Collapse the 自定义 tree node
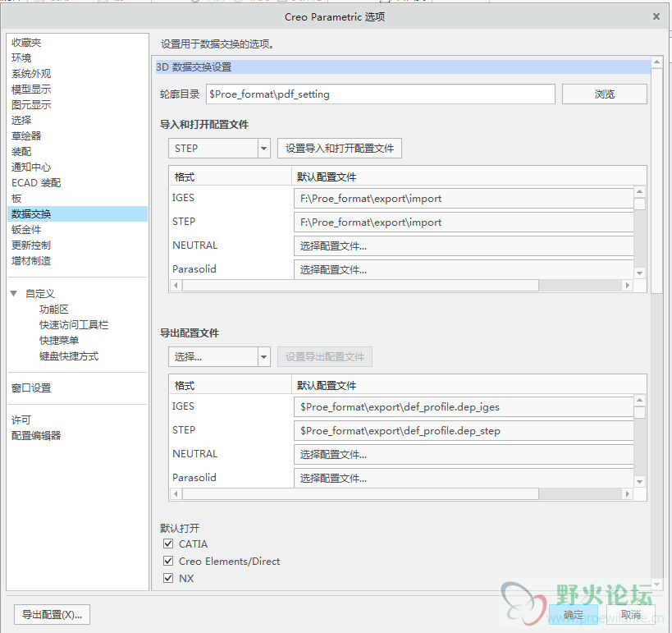 14,294
